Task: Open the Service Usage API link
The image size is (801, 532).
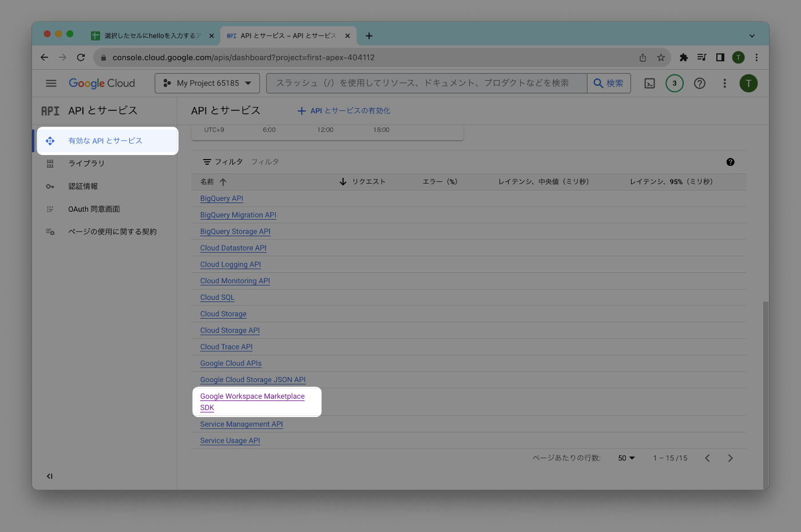Action: pyautogui.click(x=230, y=441)
